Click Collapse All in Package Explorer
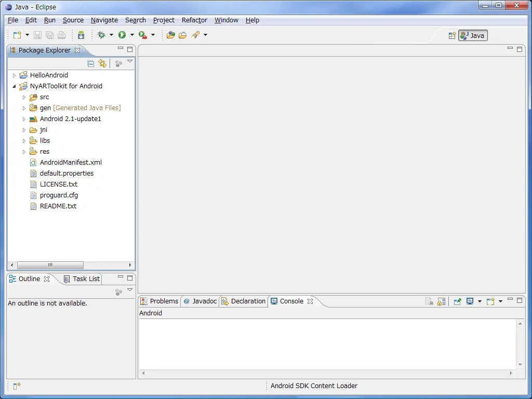This screenshot has width=532, height=399. pyautogui.click(x=90, y=63)
